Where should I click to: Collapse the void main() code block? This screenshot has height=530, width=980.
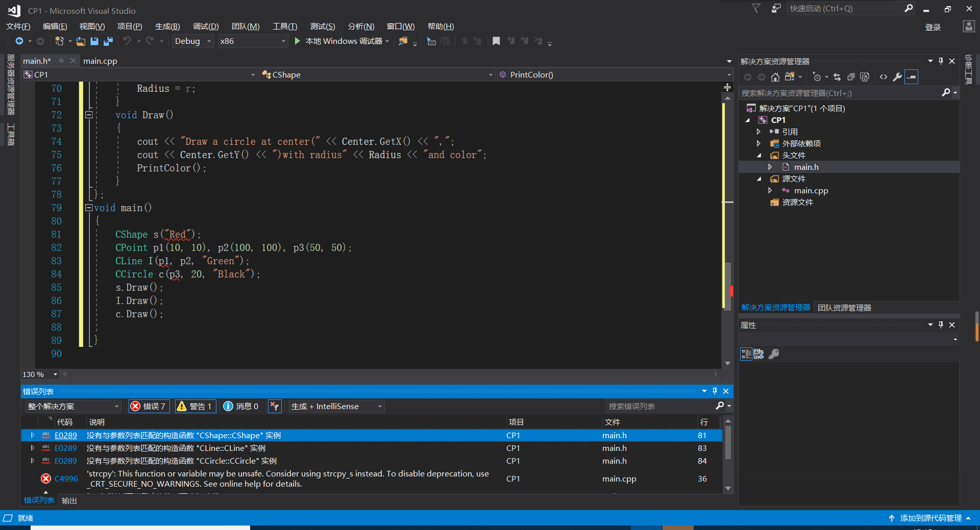click(89, 208)
